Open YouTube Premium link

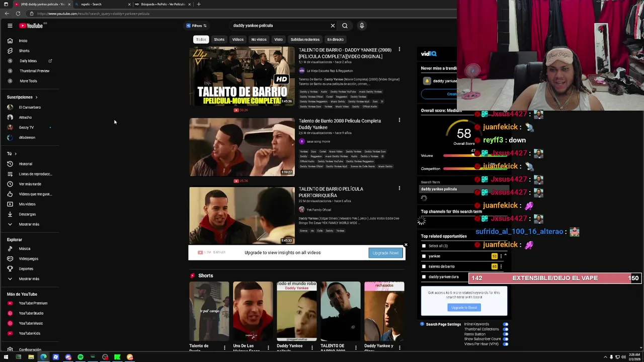(x=30, y=303)
